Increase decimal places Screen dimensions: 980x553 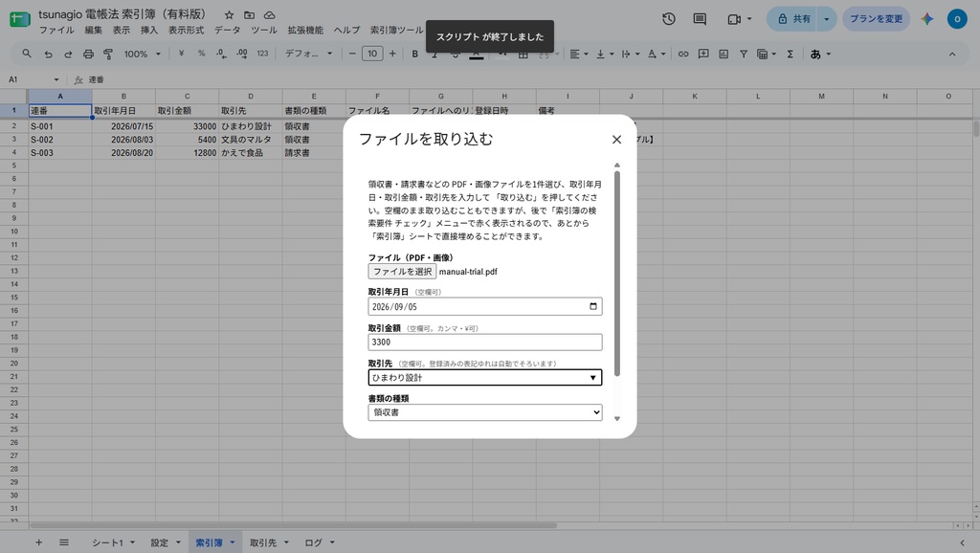coord(242,54)
